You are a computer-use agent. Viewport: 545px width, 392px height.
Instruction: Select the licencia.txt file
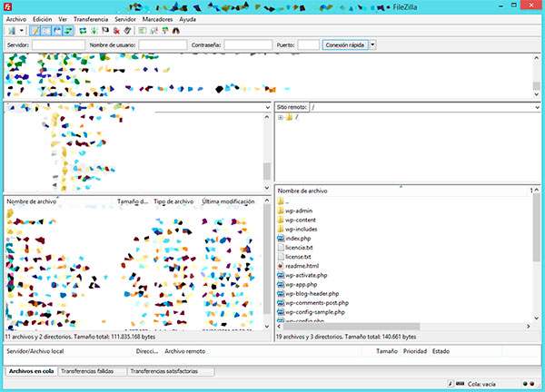coord(299,248)
